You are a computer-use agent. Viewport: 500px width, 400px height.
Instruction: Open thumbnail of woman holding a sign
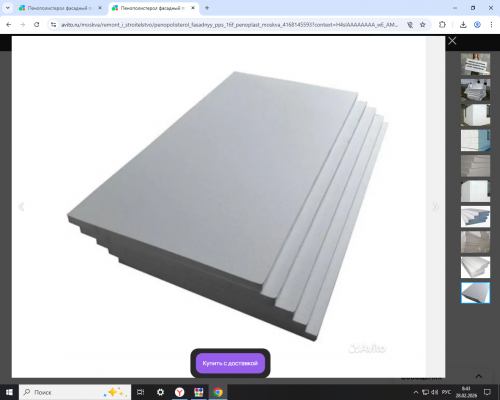pyautogui.click(x=475, y=64)
